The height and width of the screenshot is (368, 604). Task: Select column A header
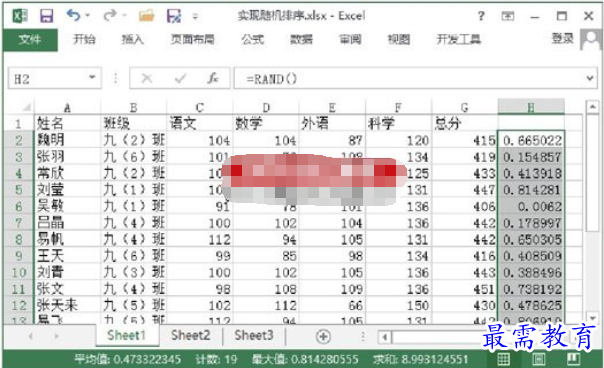tap(67, 108)
